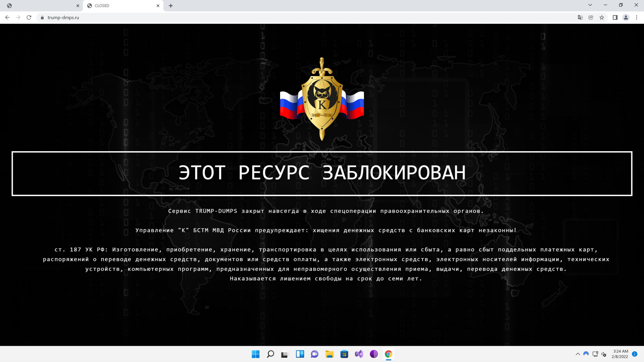Open Microsoft Store from the taskbar
The height and width of the screenshot is (362, 644).
coord(344,354)
